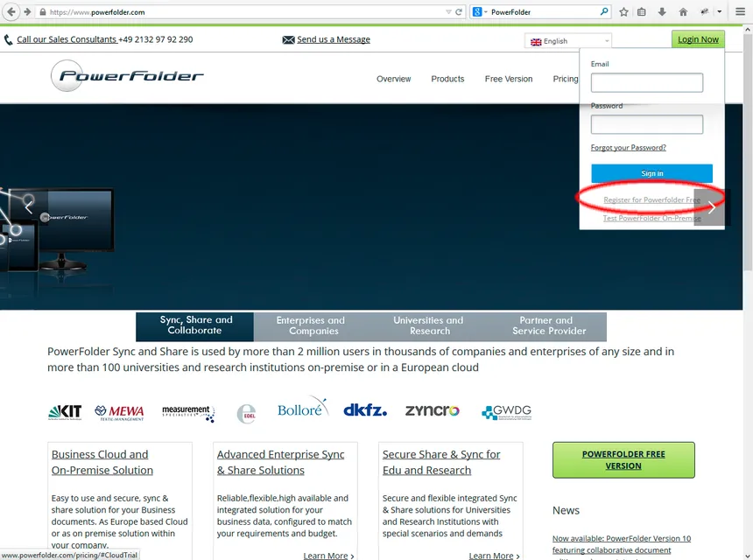Show next slide with right chevron
The height and width of the screenshot is (560, 753).
pos(711,207)
